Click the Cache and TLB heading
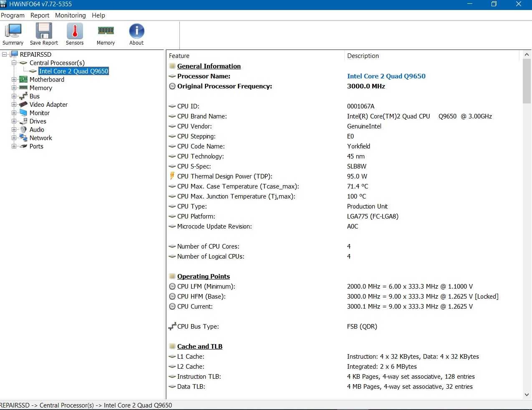Viewport: 532px width, 410px height. 199,346
